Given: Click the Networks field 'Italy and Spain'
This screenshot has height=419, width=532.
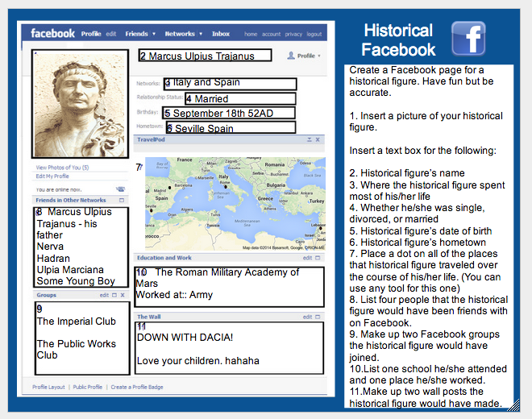Looking at the screenshot, I should click(x=231, y=84).
